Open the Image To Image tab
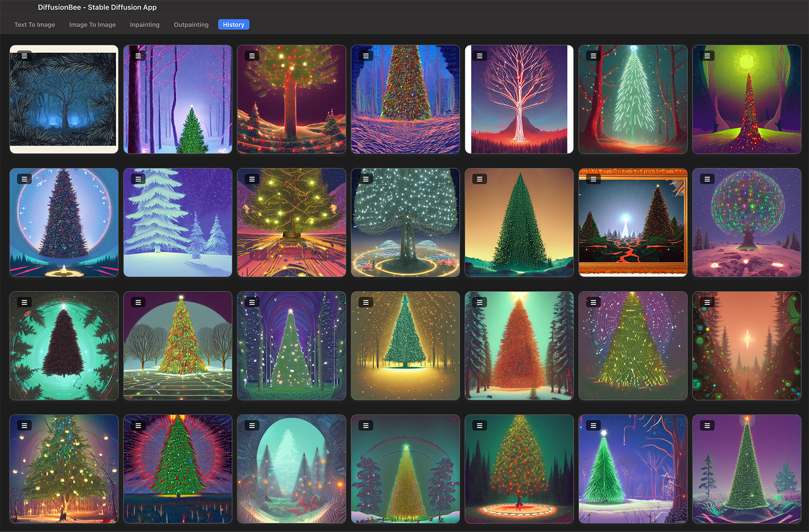The image size is (809, 532). pos(93,24)
